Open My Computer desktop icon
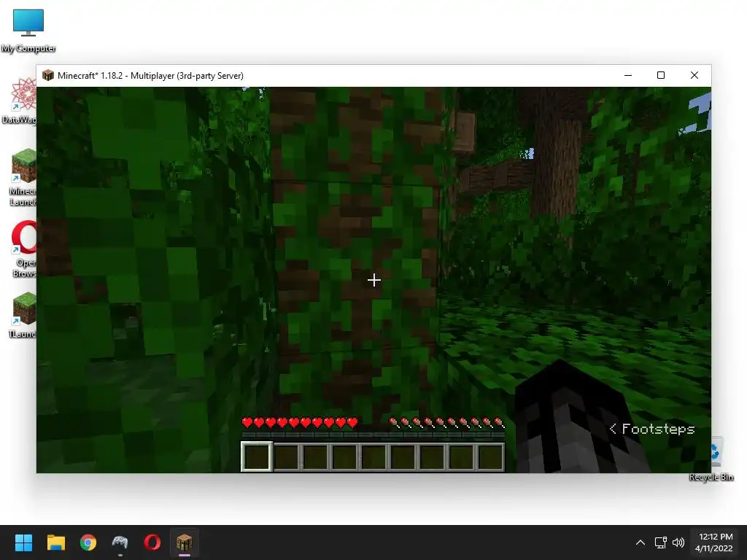This screenshot has width=747, height=560. pos(28,29)
